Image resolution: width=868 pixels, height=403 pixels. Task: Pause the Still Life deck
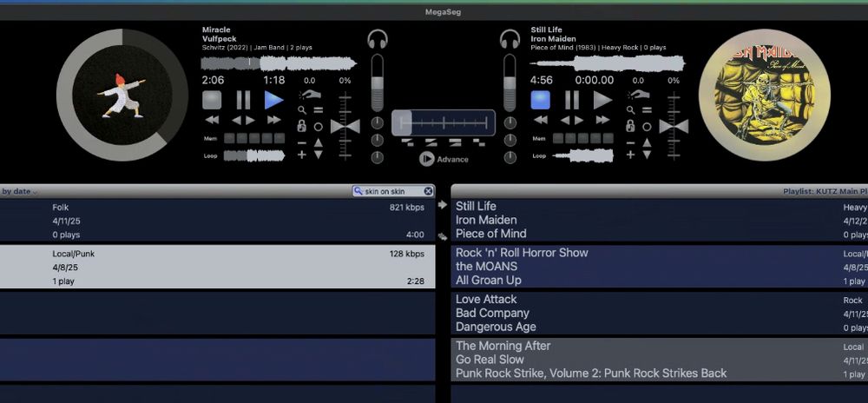coord(572,100)
